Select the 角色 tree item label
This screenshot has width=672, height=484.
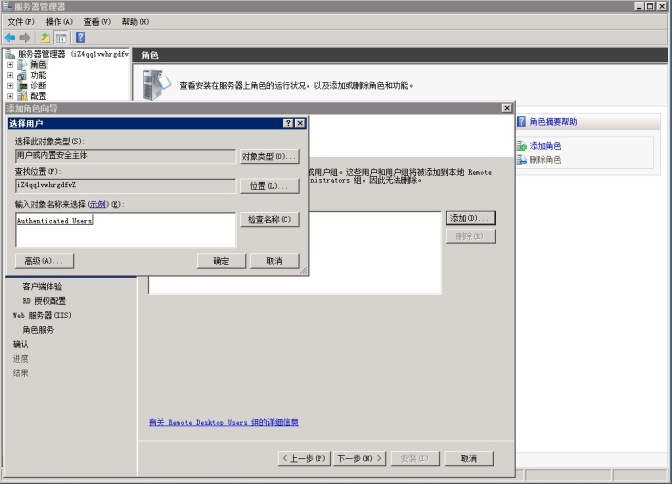38,65
